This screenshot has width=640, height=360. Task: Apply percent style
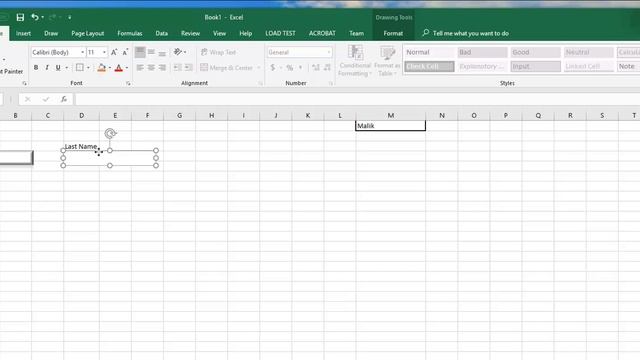[290, 67]
